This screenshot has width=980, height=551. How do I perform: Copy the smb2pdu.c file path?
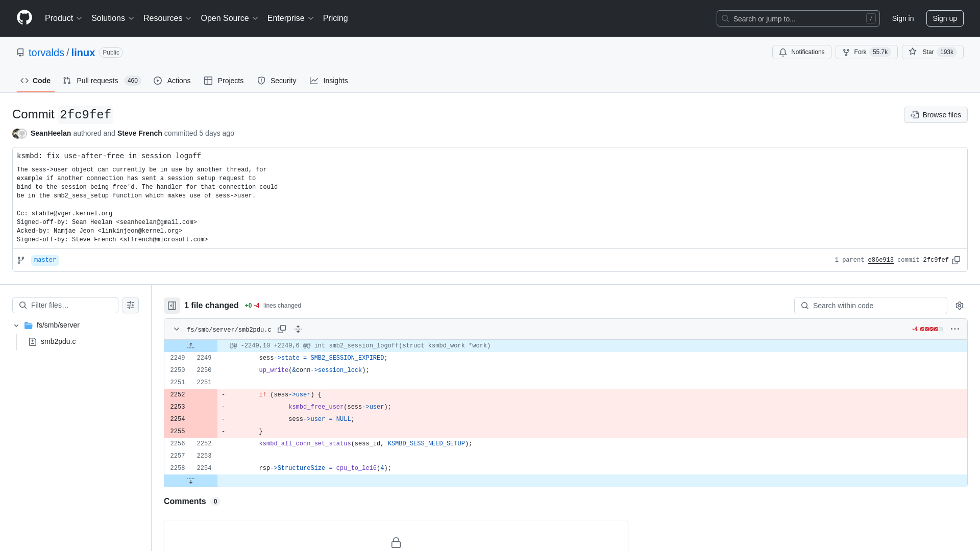click(x=282, y=329)
